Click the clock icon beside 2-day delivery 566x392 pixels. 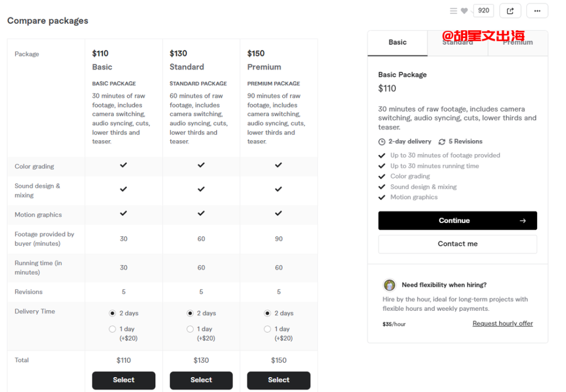tap(381, 142)
